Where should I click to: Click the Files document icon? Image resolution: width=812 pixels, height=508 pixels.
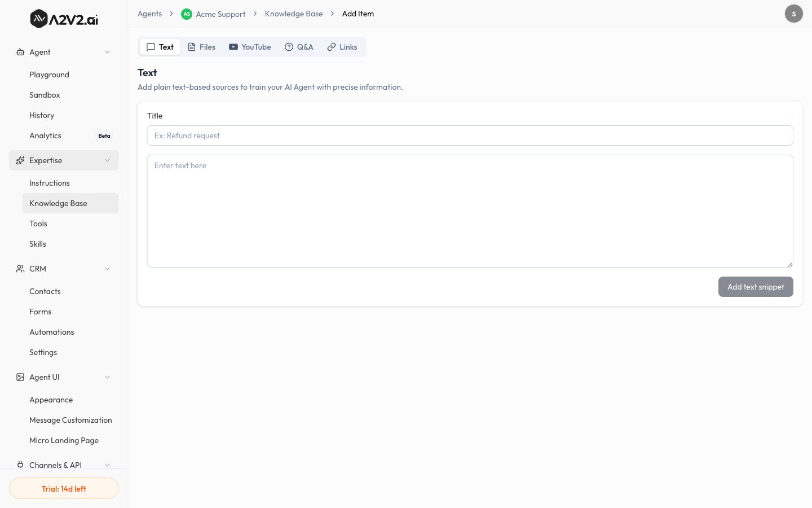192,47
